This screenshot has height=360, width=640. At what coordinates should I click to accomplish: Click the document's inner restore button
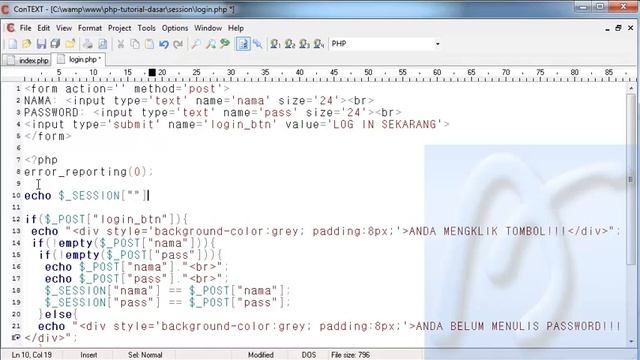[618, 28]
